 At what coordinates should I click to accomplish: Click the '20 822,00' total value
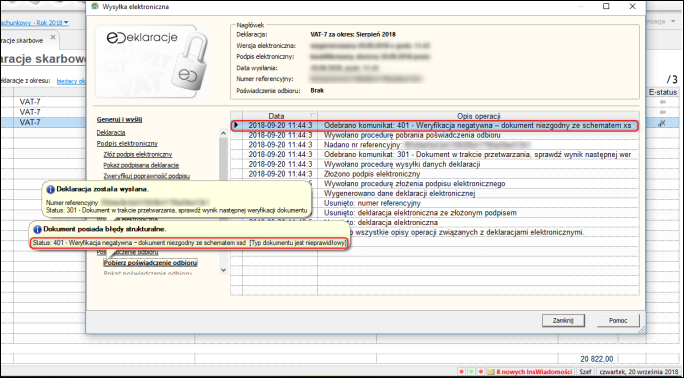tap(596, 359)
